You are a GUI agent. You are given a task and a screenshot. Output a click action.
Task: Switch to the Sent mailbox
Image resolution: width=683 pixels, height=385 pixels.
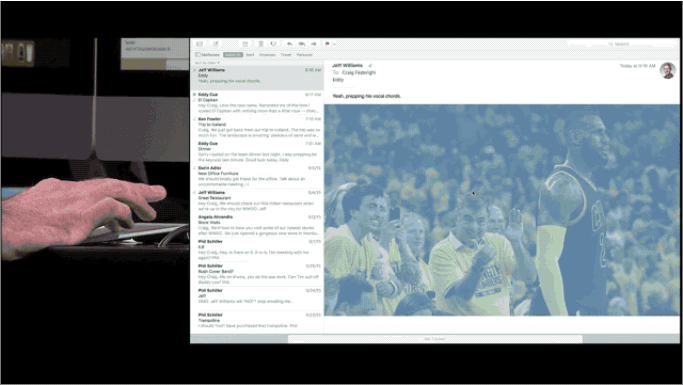click(x=250, y=55)
